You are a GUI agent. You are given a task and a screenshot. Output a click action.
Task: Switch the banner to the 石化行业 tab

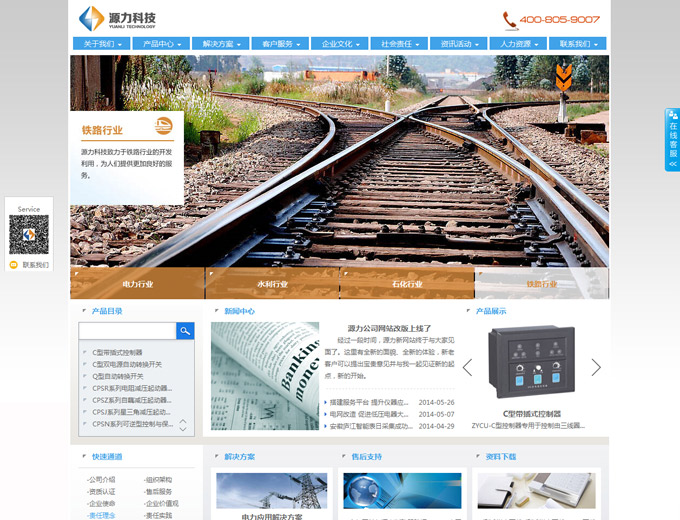tap(407, 283)
